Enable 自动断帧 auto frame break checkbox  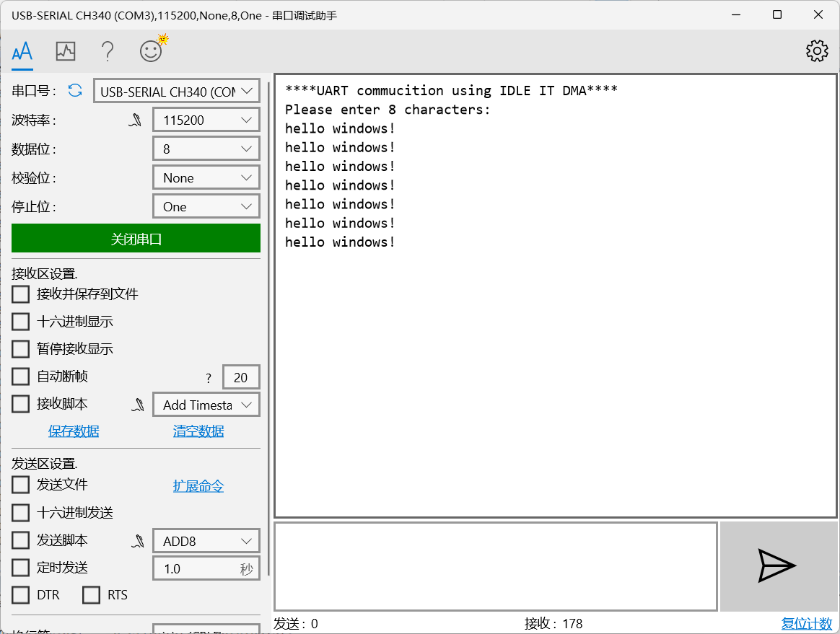click(20, 377)
